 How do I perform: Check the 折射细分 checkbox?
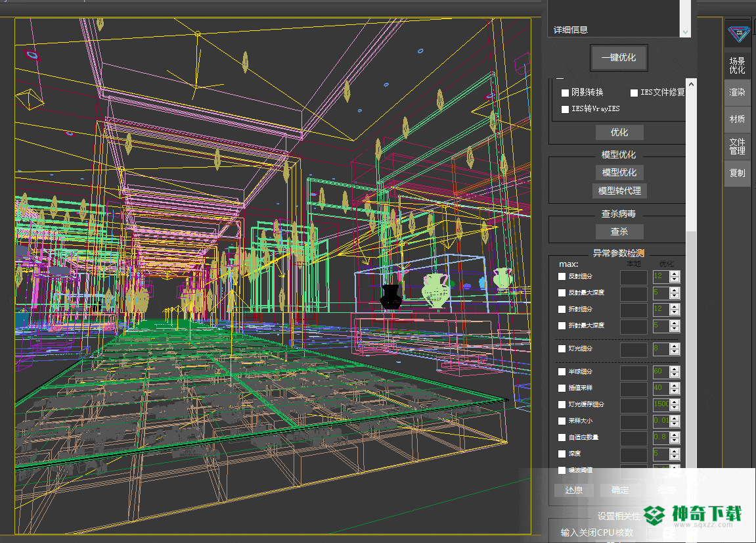point(562,310)
